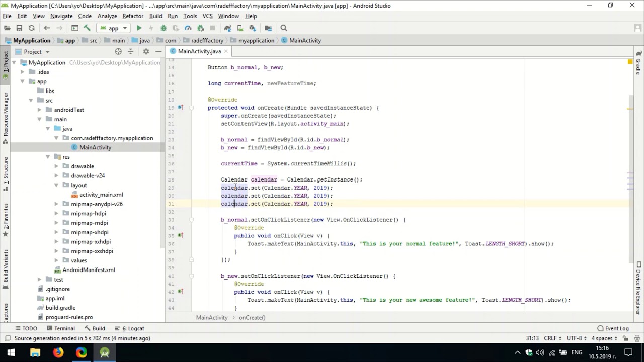644x362 pixels.
Task: Select the MainActivity.java editor tab
Action: point(199,51)
